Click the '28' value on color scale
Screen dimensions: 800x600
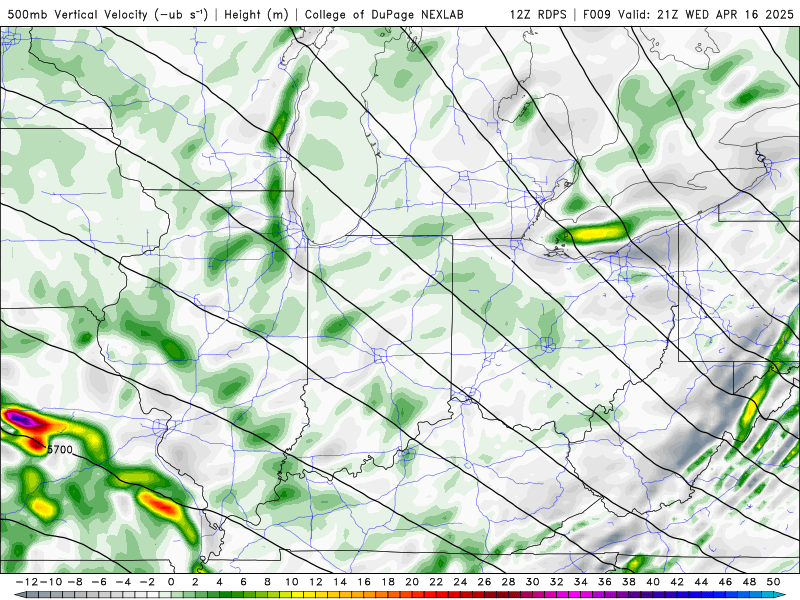click(508, 582)
